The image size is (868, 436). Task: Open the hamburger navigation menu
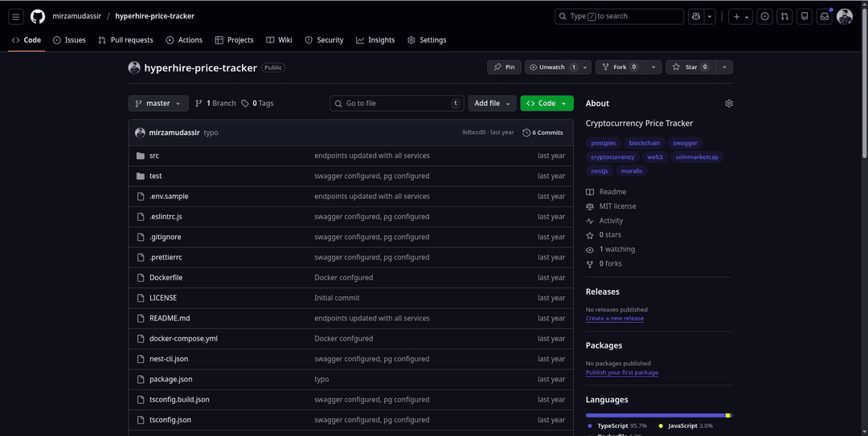15,17
